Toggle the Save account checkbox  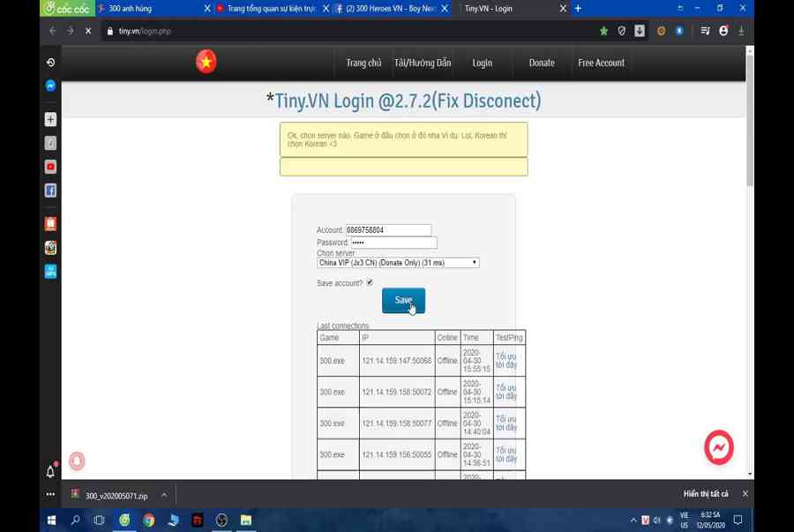coord(370,282)
